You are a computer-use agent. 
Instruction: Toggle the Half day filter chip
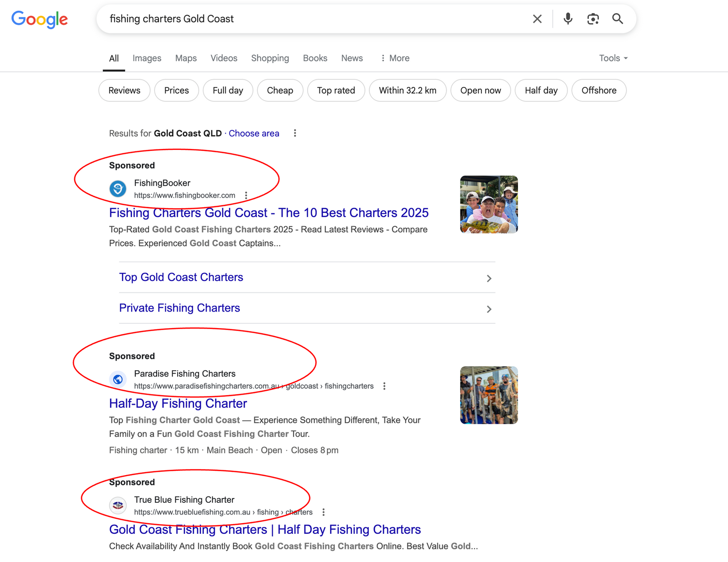[x=541, y=90]
